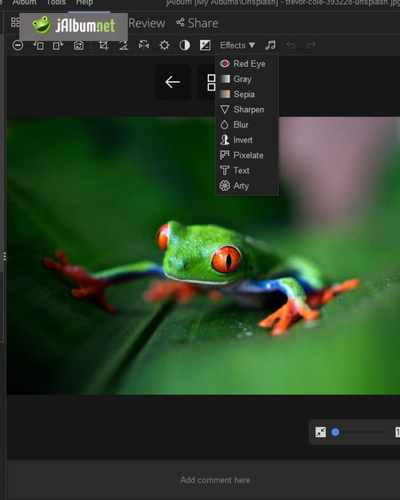The width and height of the screenshot is (400, 500).
Task: Pick the Invert effect
Action: [x=247, y=140]
